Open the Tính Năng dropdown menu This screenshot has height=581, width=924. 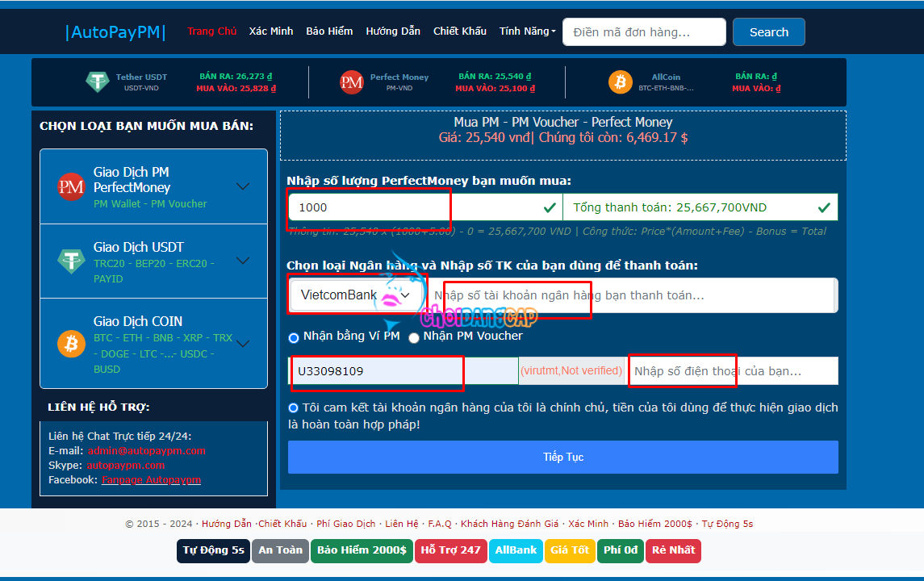tap(528, 31)
